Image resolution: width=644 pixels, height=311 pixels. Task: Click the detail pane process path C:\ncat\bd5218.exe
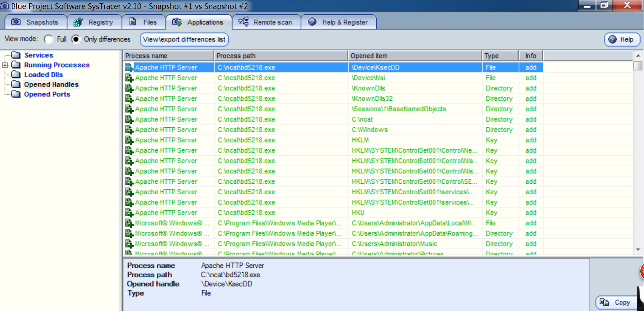coord(231,275)
